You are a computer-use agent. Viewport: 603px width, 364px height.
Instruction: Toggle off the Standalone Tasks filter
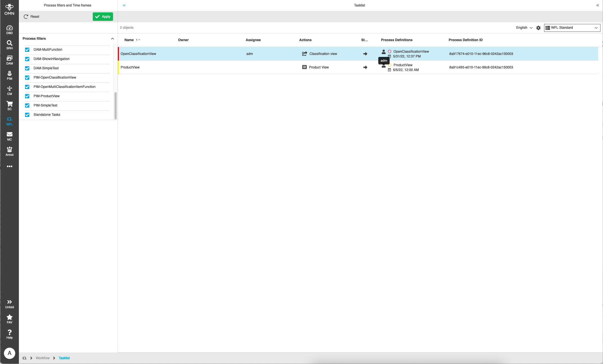(27, 115)
